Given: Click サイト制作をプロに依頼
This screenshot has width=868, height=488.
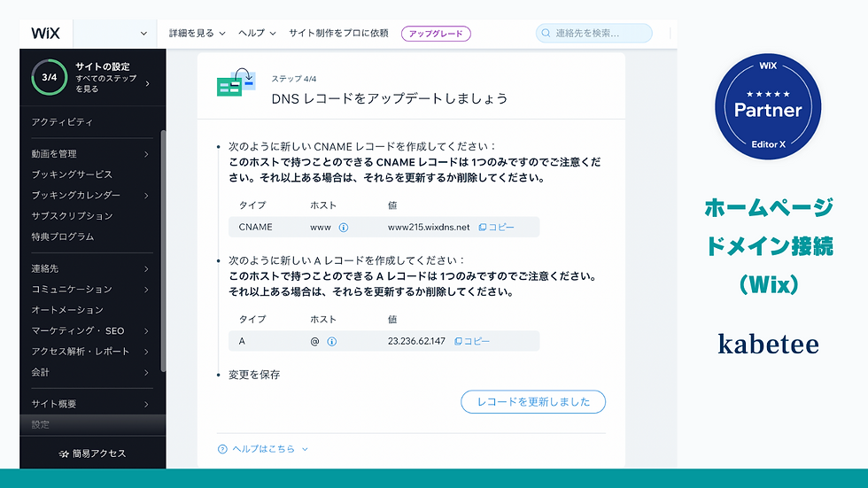Looking at the screenshot, I should point(338,33).
